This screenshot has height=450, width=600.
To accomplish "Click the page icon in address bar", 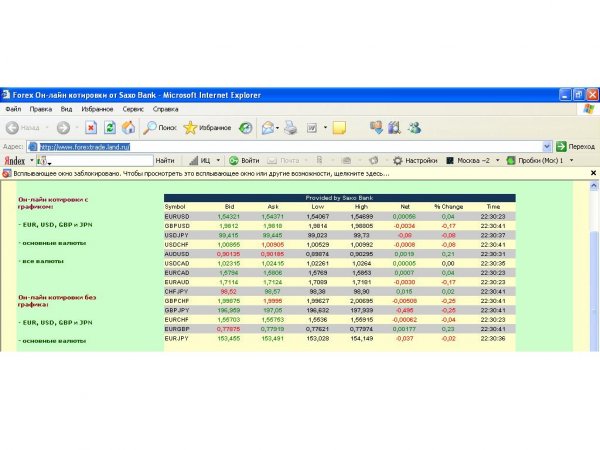I will coord(33,147).
